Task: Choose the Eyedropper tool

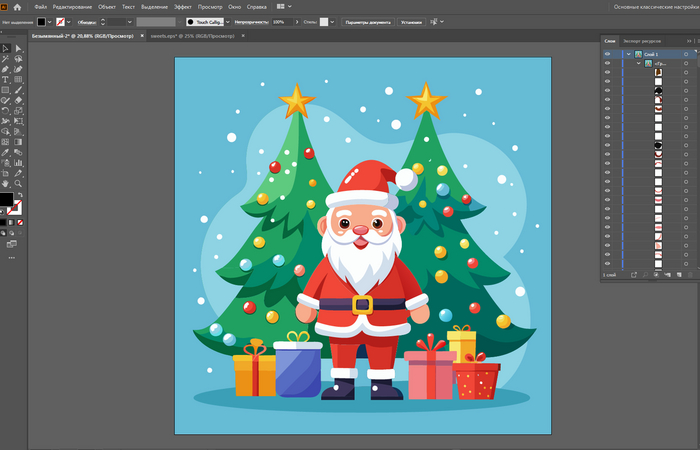Action: pyautogui.click(x=5, y=153)
